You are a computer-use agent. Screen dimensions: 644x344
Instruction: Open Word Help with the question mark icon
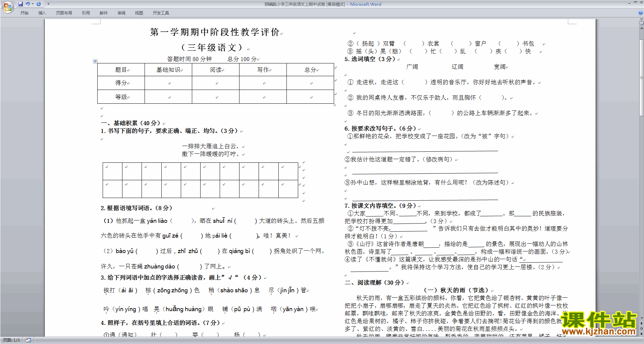pos(641,13)
